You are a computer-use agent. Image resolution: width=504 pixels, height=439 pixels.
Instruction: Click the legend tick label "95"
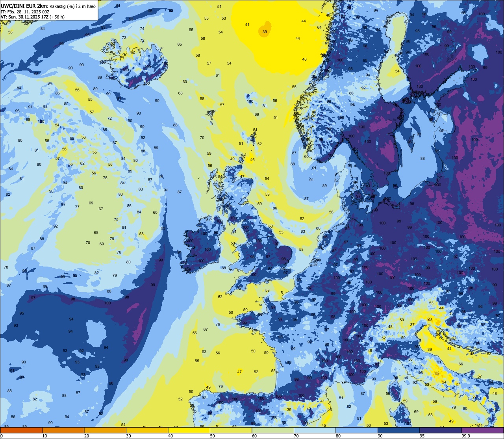click(422, 435)
